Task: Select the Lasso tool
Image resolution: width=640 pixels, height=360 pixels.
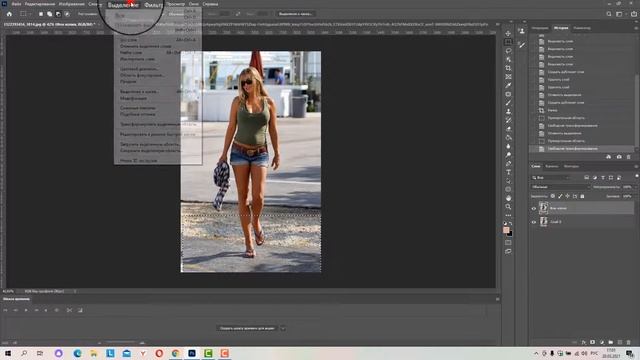Action: point(508,51)
